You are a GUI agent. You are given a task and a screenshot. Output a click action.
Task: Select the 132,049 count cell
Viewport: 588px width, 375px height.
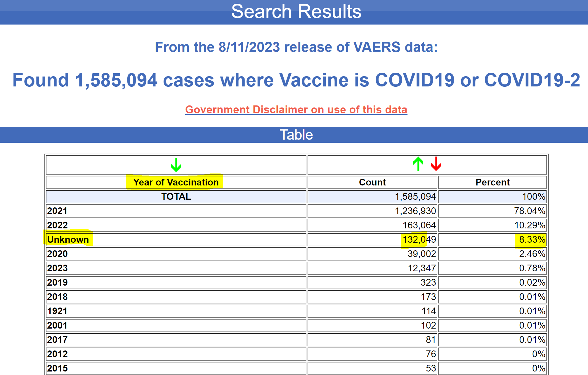click(372, 239)
